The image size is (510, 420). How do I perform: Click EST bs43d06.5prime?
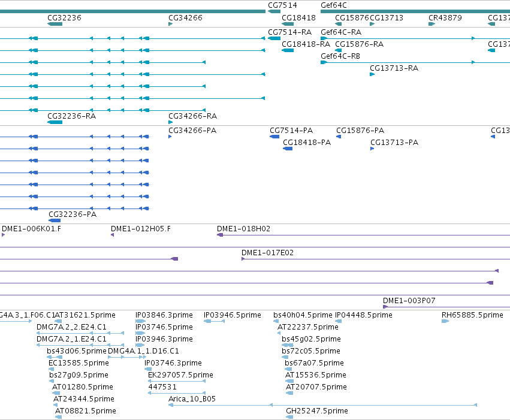(x=77, y=351)
